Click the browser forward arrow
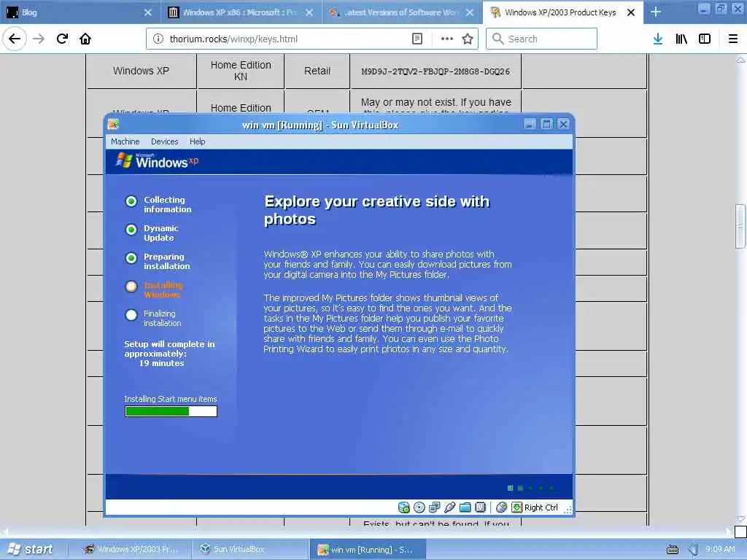747x560 pixels. 39,39
